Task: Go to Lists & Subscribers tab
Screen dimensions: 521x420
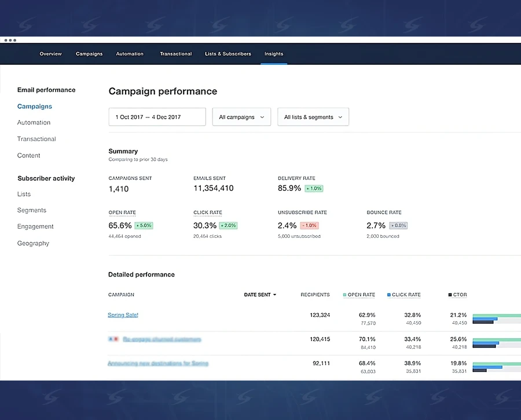Action: [x=228, y=54]
